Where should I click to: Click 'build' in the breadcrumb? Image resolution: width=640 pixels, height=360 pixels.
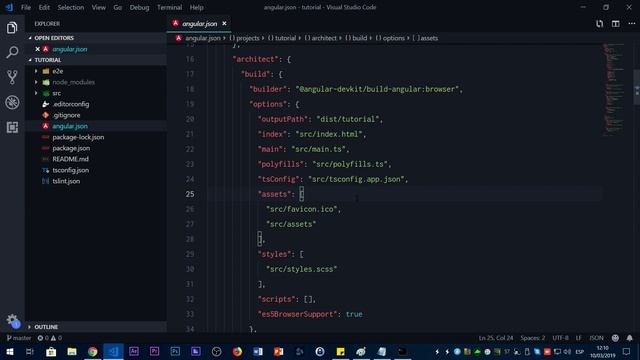tap(360, 38)
